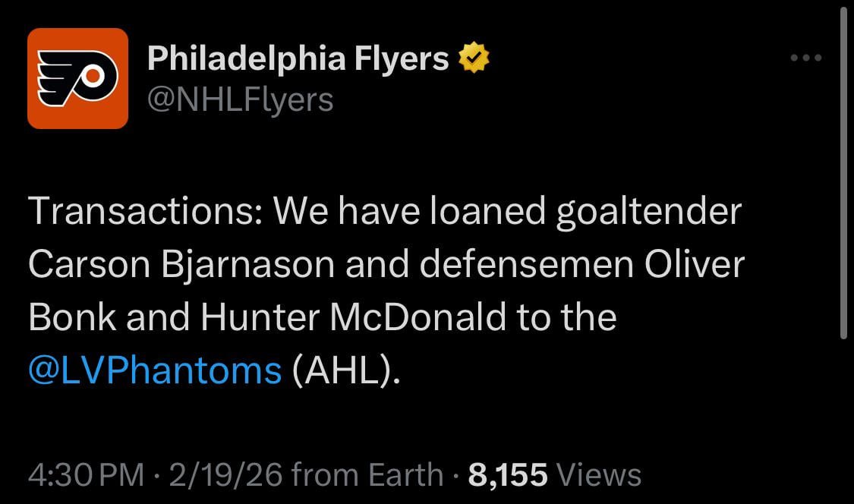854x504 pixels.
Task: Open the Flyers logo profile picture
Action: click(77, 78)
